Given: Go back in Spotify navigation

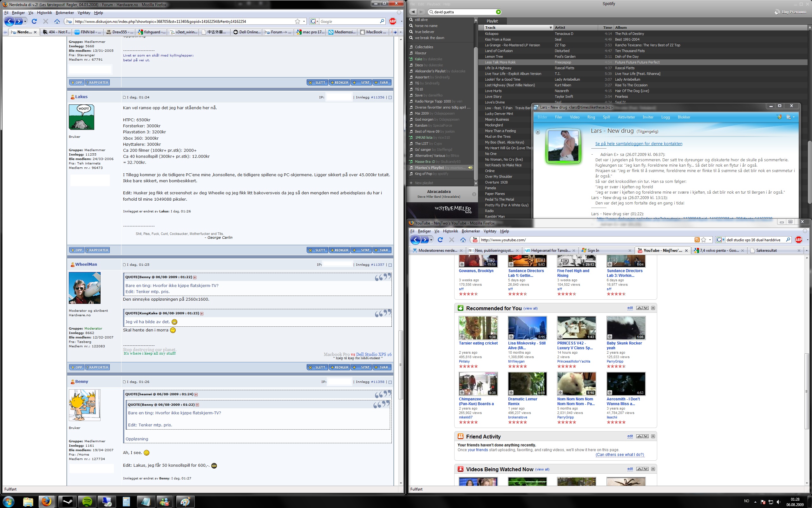Looking at the screenshot, I should pos(413,12).
